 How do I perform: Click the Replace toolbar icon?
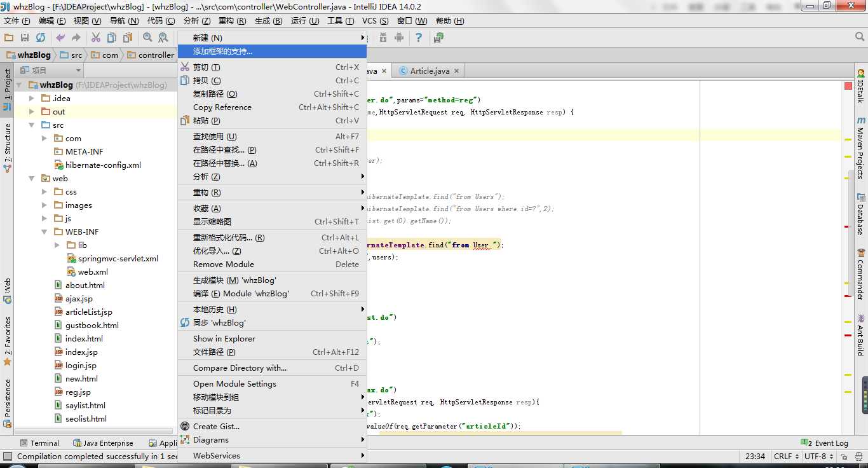tap(163, 38)
